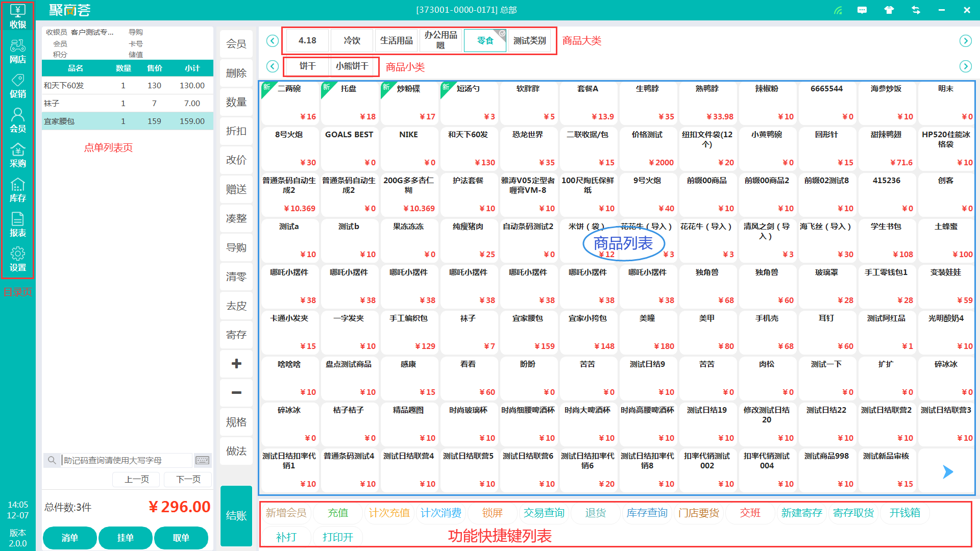Select the 小熊饼干 subcategory tab
This screenshot has width=980, height=551.
pos(352,66)
